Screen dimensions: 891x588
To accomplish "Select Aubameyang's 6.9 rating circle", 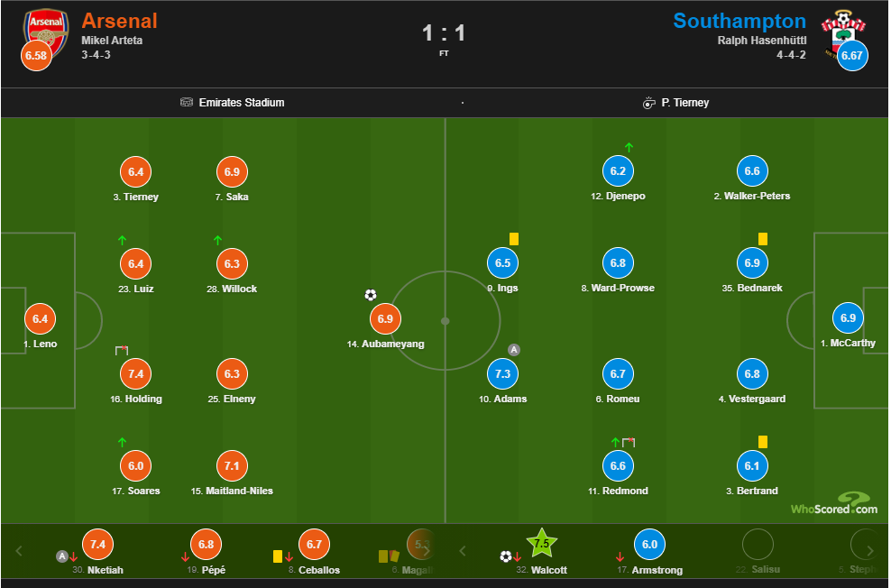I will pos(385,318).
